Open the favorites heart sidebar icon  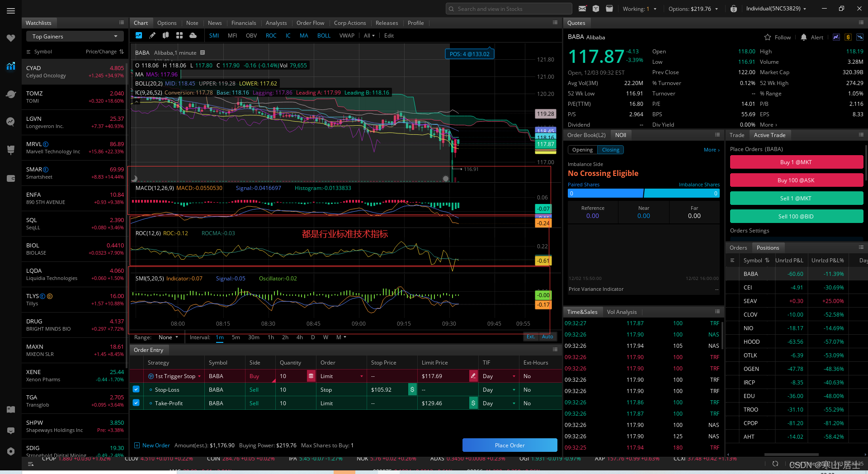[11, 38]
